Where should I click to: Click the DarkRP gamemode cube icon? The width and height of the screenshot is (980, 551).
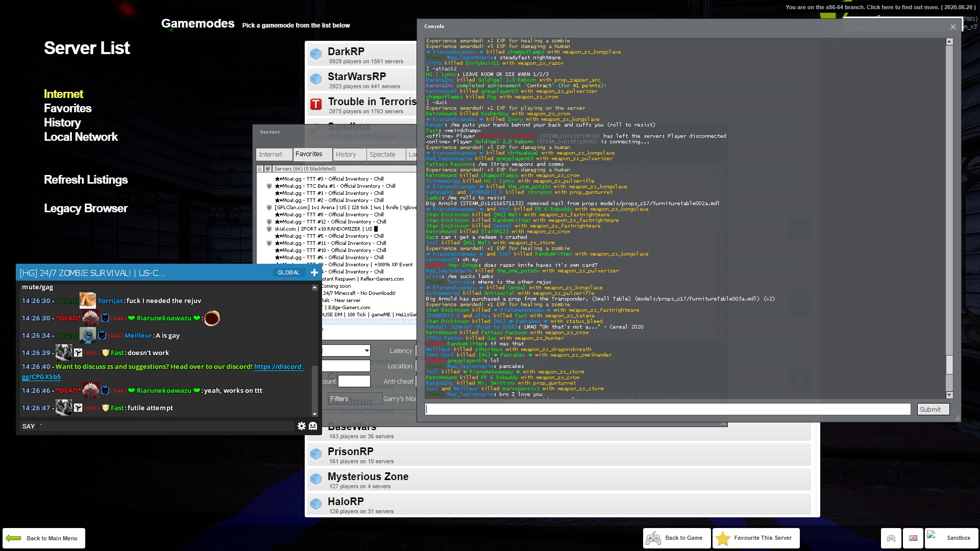pyautogui.click(x=316, y=54)
